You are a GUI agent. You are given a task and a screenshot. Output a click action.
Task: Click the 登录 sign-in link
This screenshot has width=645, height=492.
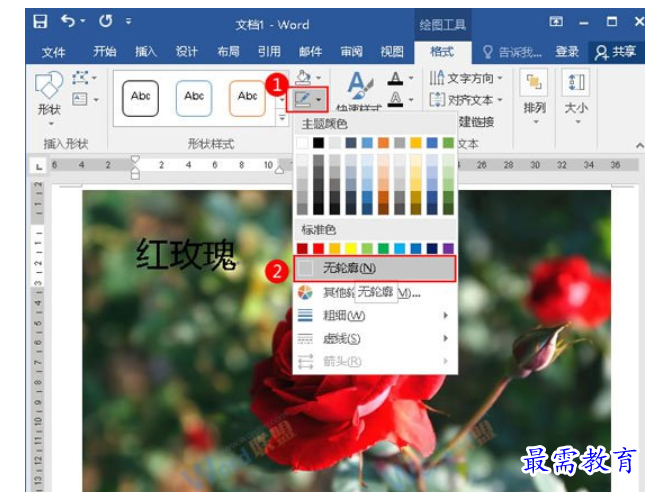pos(567,52)
